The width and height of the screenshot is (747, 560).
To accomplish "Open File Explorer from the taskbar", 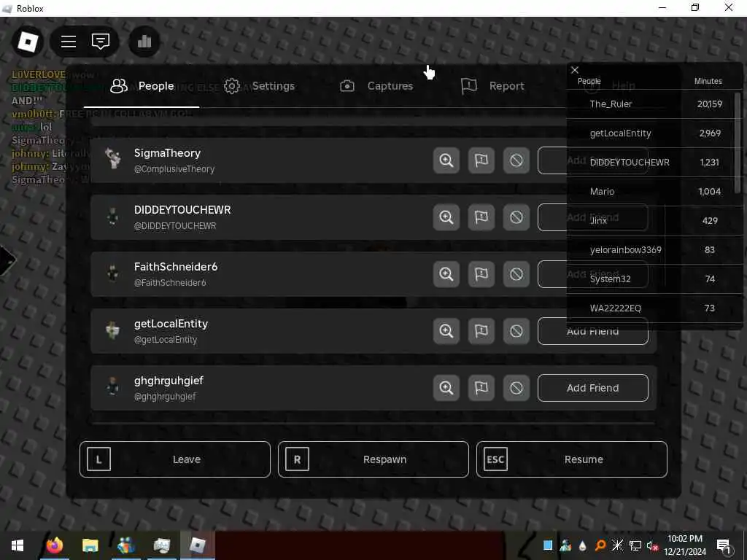I will [90, 545].
